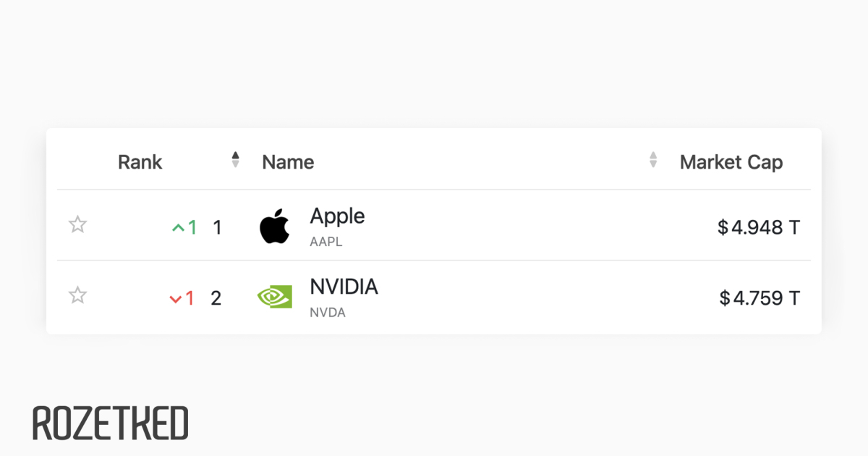Click the NVDA ticker symbol
The image size is (868, 456).
(x=328, y=313)
